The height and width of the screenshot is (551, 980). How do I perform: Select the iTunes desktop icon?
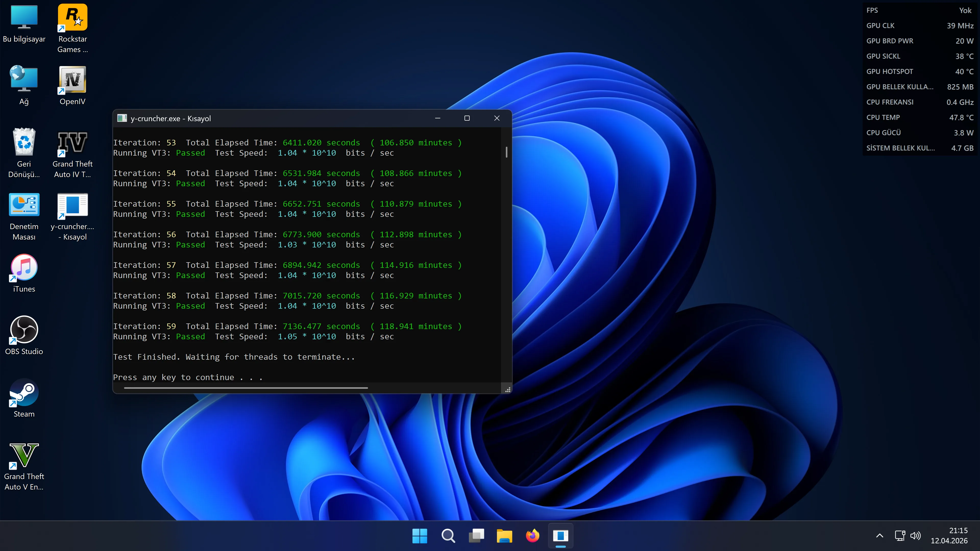point(24,273)
